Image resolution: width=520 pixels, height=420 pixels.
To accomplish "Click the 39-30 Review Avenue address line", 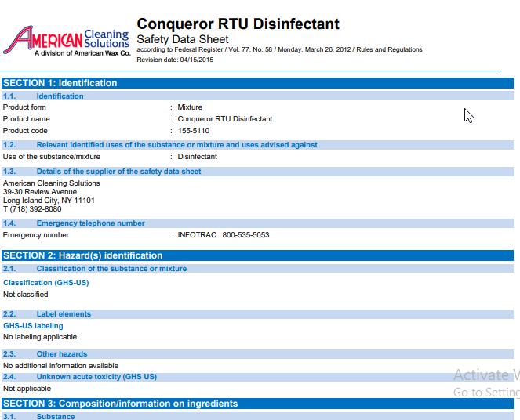I will pyautogui.click(x=40, y=192).
